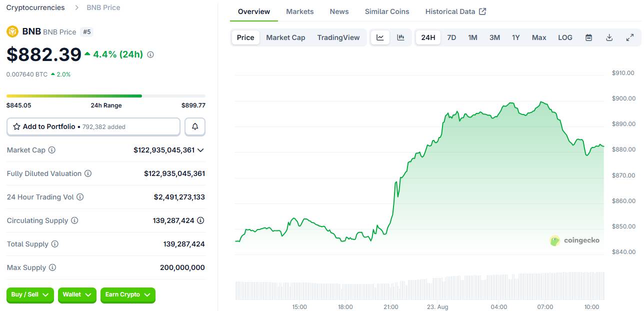Show info for Total Supply label

pos(55,244)
